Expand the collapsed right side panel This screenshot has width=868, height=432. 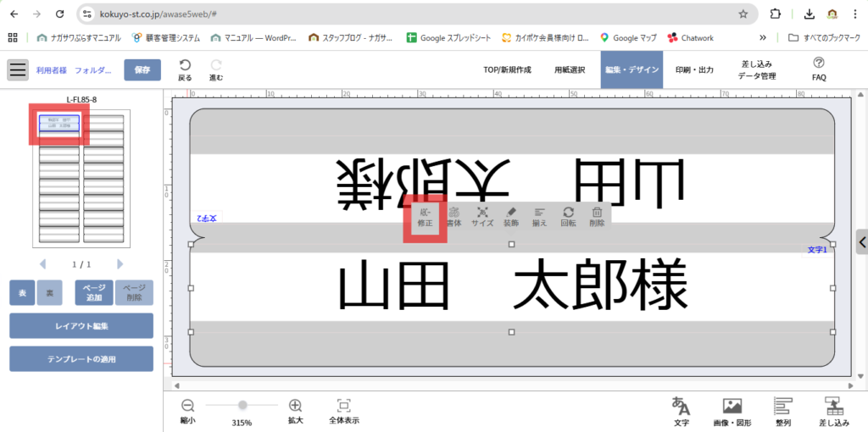point(861,241)
